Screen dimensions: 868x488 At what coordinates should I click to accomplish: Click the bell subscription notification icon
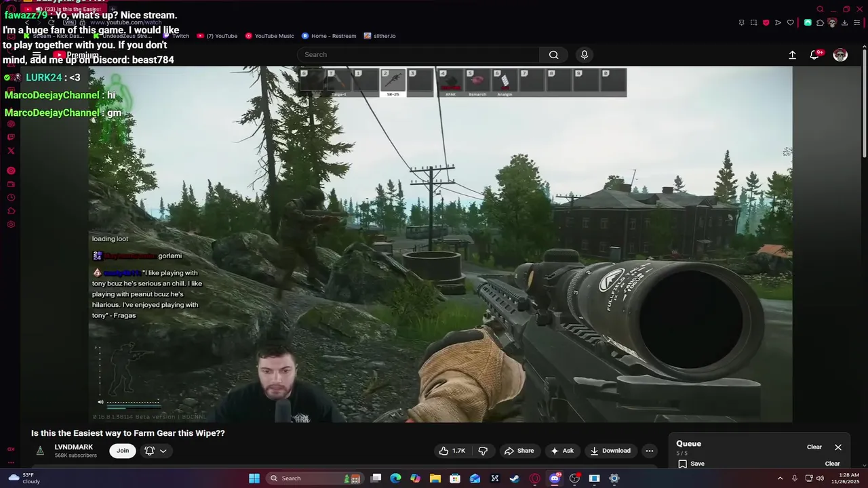tap(149, 451)
